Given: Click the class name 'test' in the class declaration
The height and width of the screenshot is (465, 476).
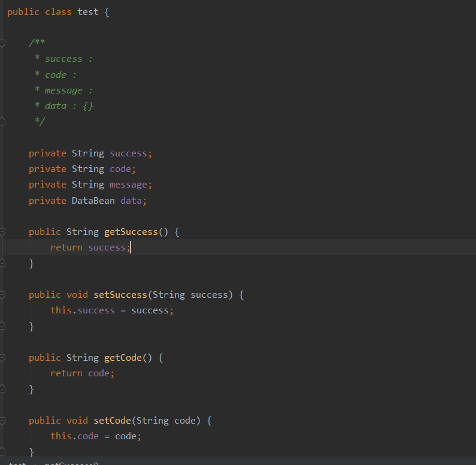Looking at the screenshot, I should click(x=88, y=12).
